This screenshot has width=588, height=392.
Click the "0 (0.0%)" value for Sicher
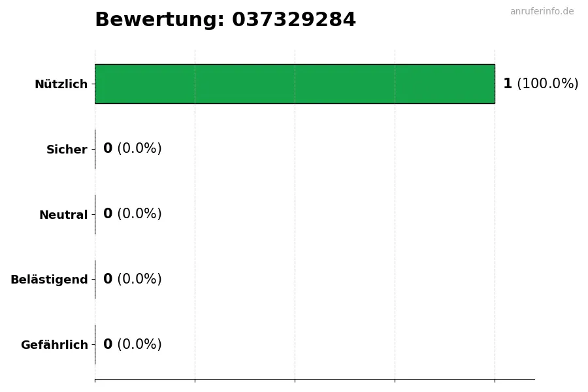[132, 149]
